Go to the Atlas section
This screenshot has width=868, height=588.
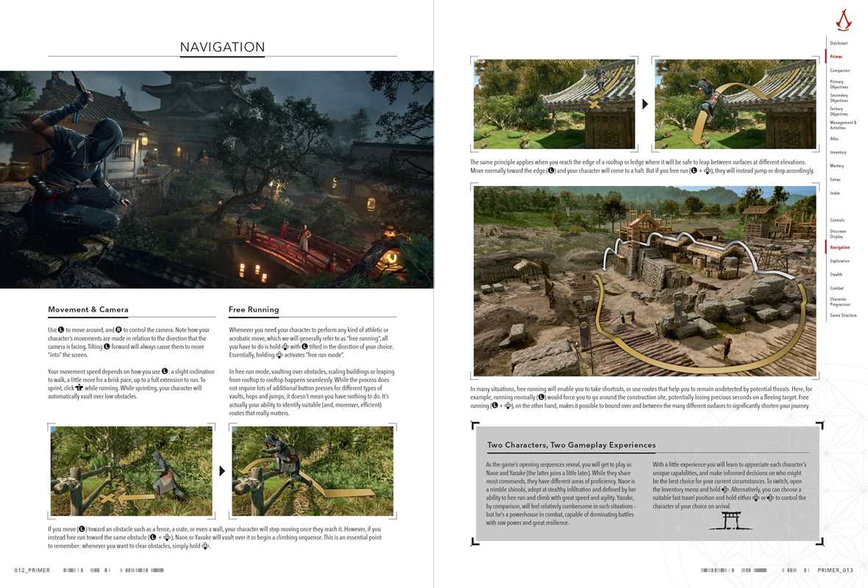click(835, 138)
